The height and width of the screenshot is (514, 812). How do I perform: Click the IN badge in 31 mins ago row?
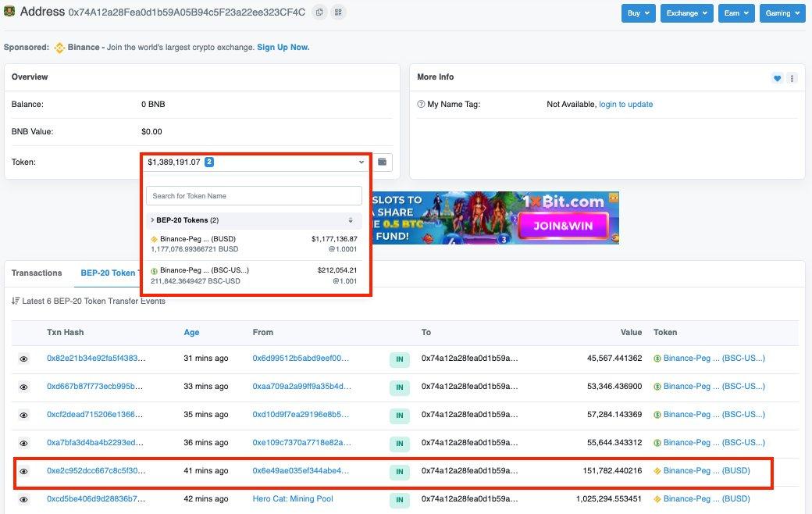pyautogui.click(x=400, y=359)
